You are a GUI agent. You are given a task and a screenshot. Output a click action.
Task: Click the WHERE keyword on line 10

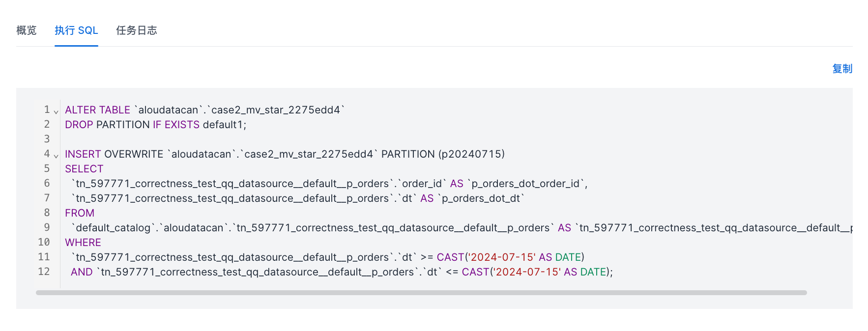tap(83, 243)
